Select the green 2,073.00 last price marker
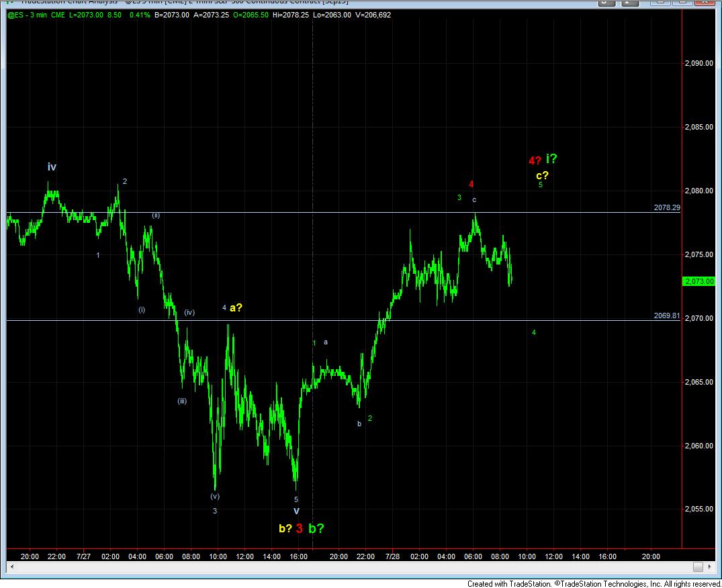 (x=698, y=281)
